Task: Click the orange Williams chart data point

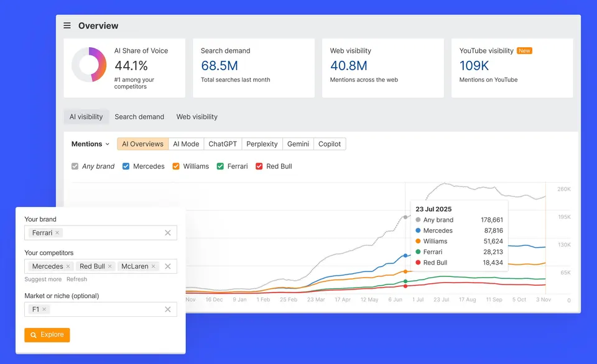Action: point(405,271)
